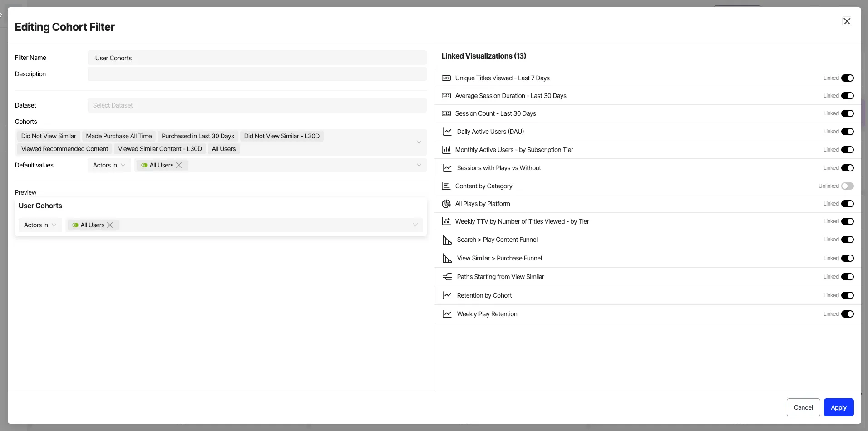The width and height of the screenshot is (868, 431).
Task: Click the Apply button
Action: [x=838, y=407]
